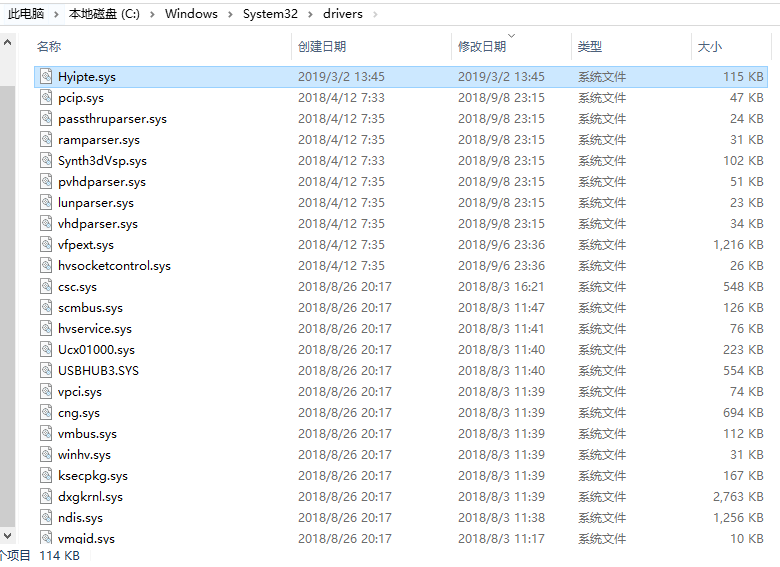Expand the chevron after System32 breadcrumb
This screenshot has width=780, height=567.
click(x=310, y=14)
